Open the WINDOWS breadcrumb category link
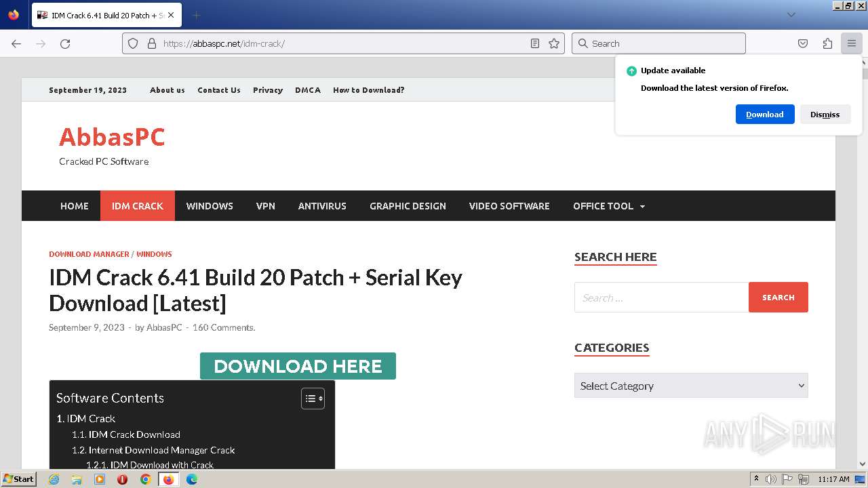 (x=154, y=254)
